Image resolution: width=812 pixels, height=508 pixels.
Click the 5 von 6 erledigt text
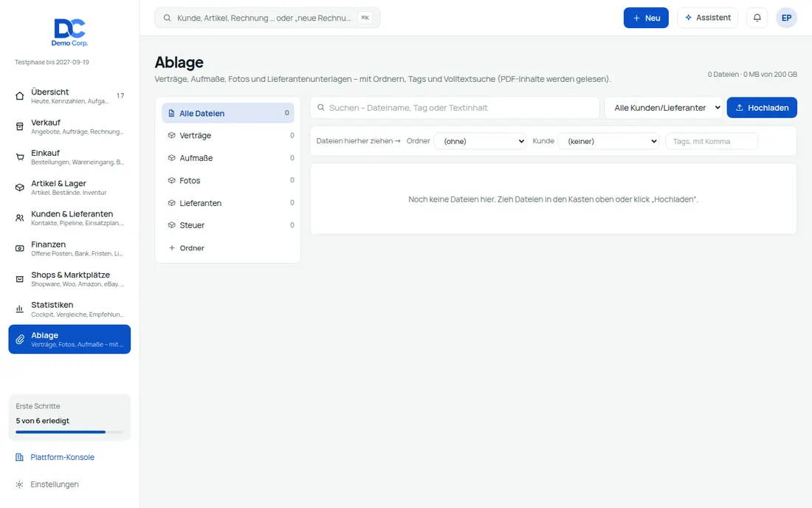[43, 421]
